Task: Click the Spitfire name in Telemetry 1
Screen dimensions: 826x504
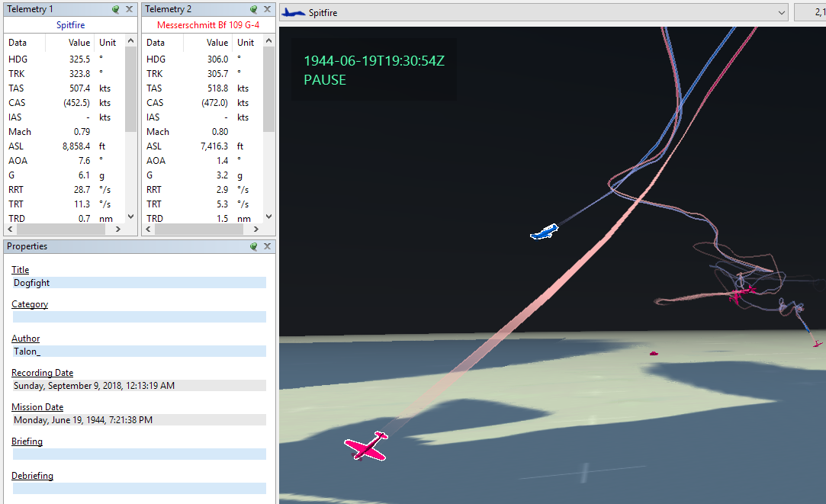Action: (x=71, y=25)
